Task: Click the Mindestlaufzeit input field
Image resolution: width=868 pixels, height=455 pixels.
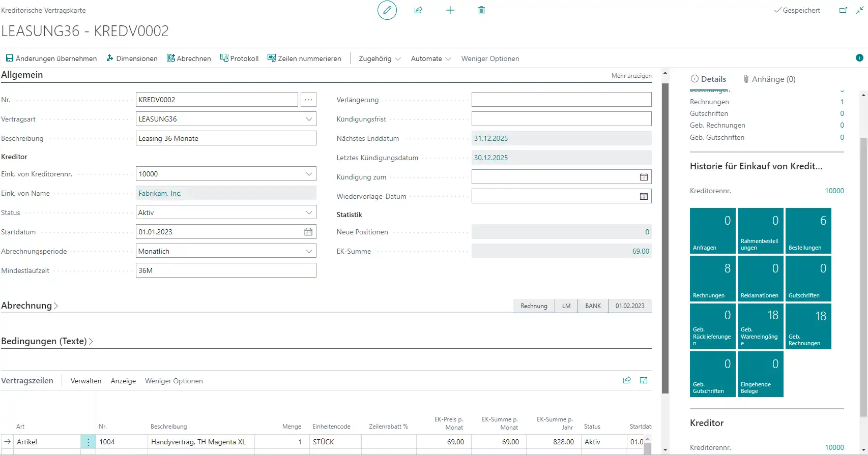Action: [x=226, y=270]
